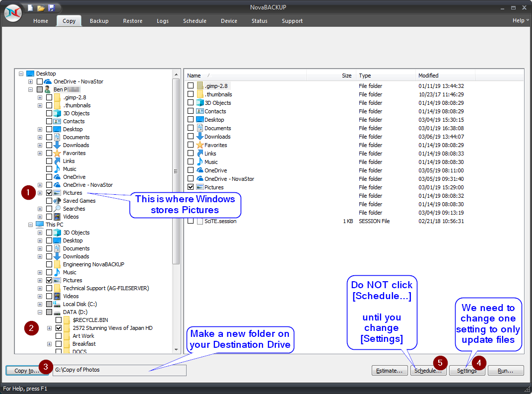Click the NovaBACKUP round application logo

point(13,13)
